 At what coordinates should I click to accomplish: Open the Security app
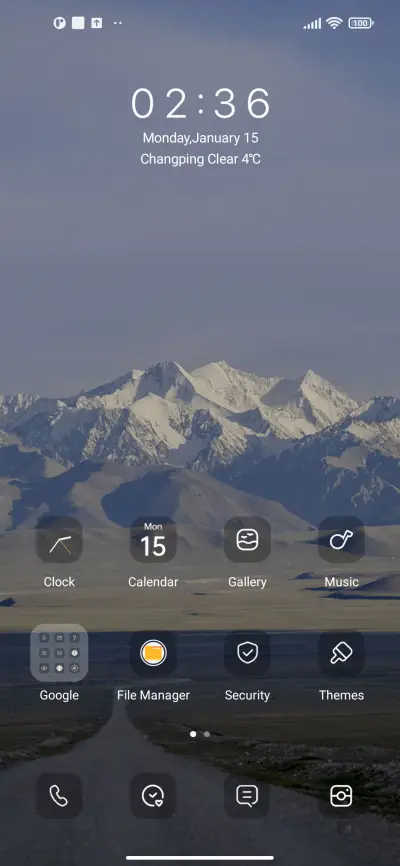pyautogui.click(x=247, y=653)
